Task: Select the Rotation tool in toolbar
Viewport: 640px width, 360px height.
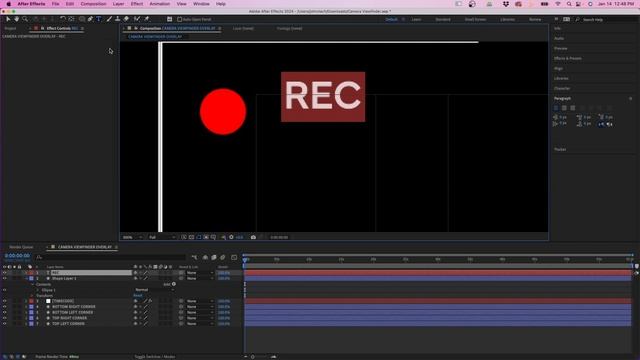Action: 62,19
